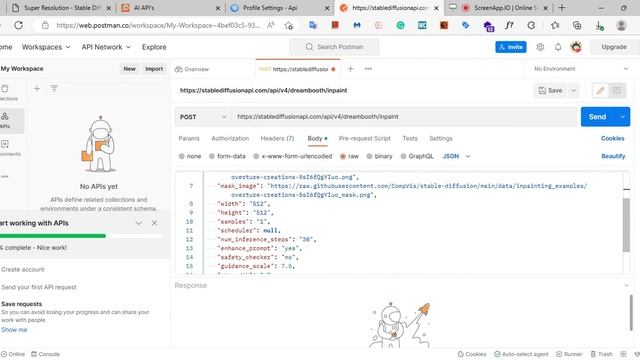The width and height of the screenshot is (640, 360).
Task: Open the API Network dropdown
Action: pyautogui.click(x=106, y=47)
